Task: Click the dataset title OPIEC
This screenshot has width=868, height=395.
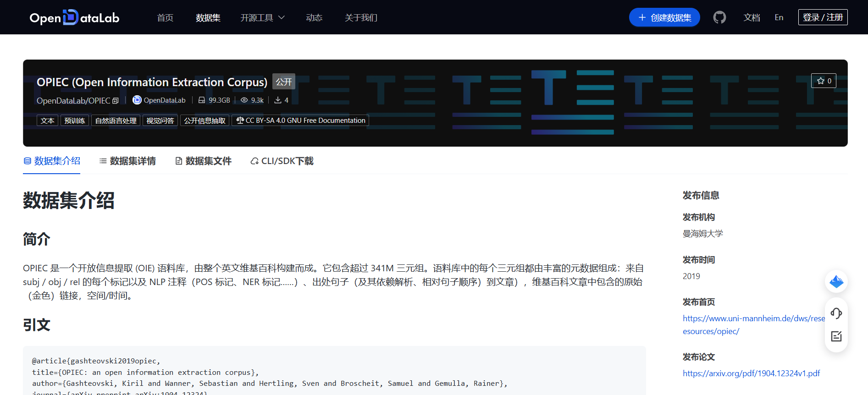Action: [152, 82]
